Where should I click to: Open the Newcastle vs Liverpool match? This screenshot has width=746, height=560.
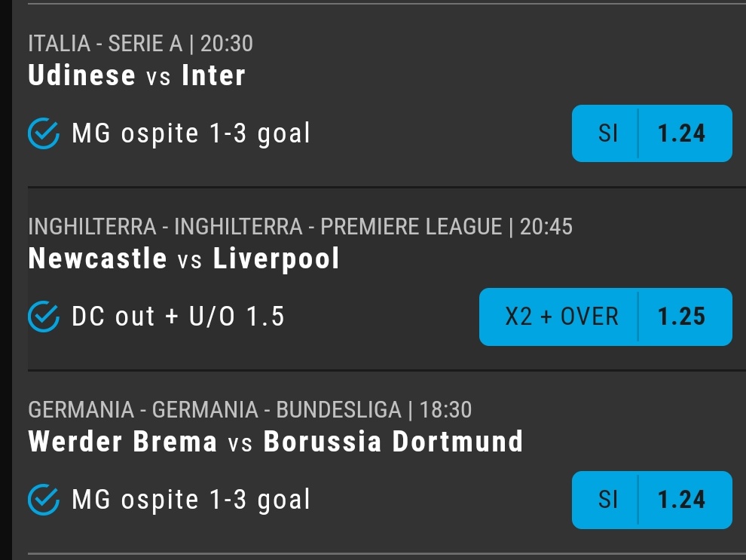coord(184,259)
